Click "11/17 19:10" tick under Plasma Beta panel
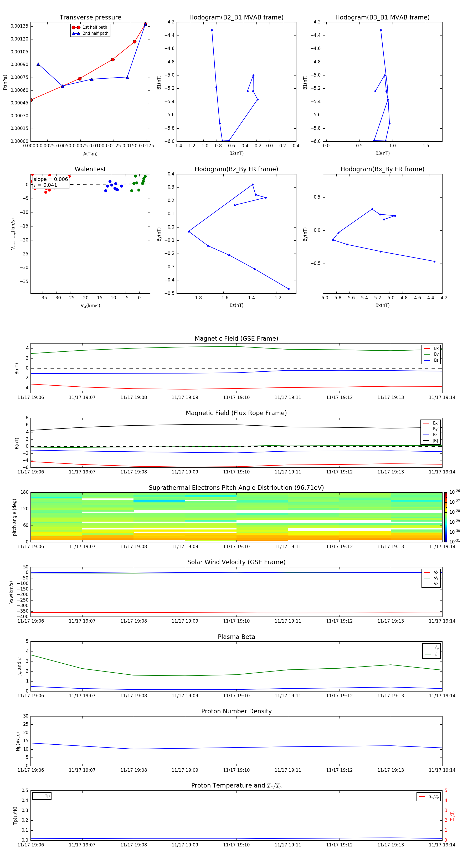 click(236, 695)
